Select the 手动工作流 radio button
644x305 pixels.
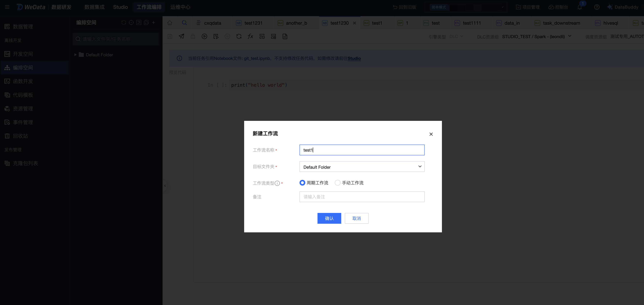point(337,183)
